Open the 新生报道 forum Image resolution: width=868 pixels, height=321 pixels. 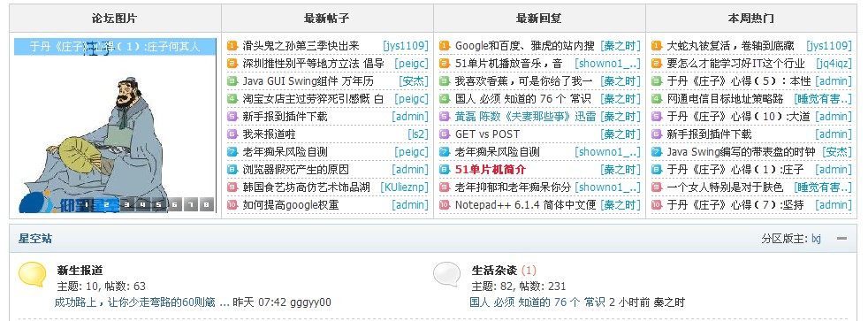[x=80, y=271]
